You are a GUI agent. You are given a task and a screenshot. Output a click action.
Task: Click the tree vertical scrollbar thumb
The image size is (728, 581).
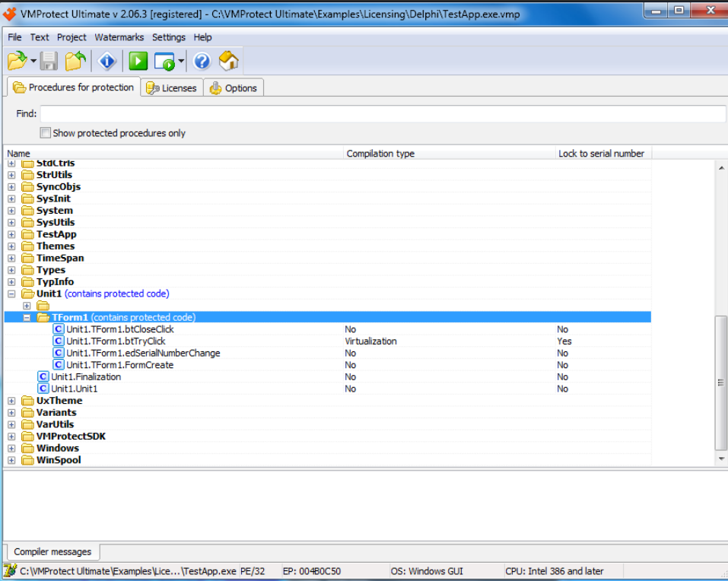coord(721,383)
